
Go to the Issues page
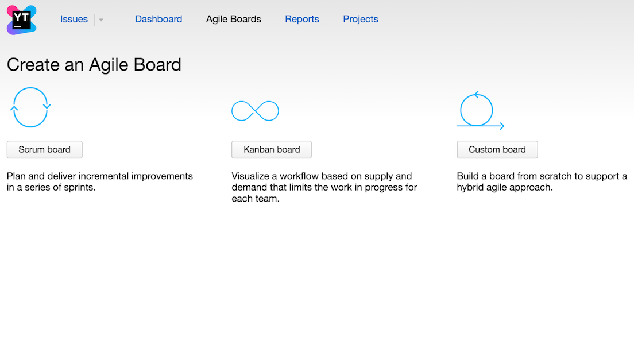point(74,19)
